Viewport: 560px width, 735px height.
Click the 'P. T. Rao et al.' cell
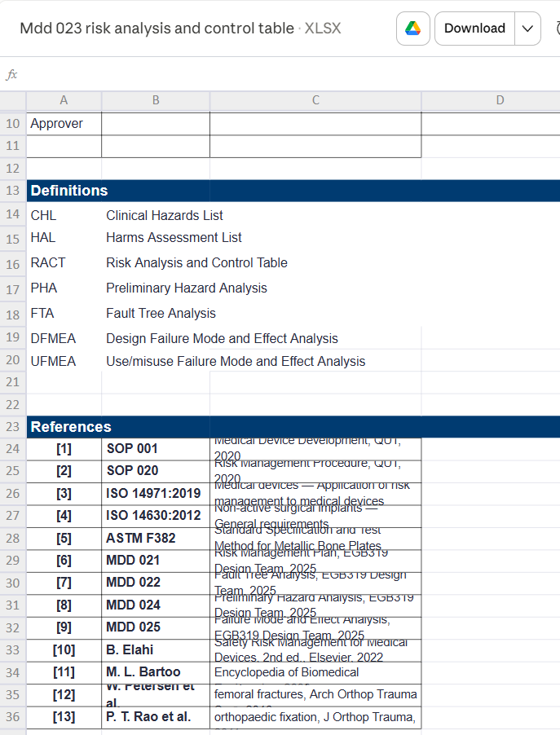tap(156, 717)
